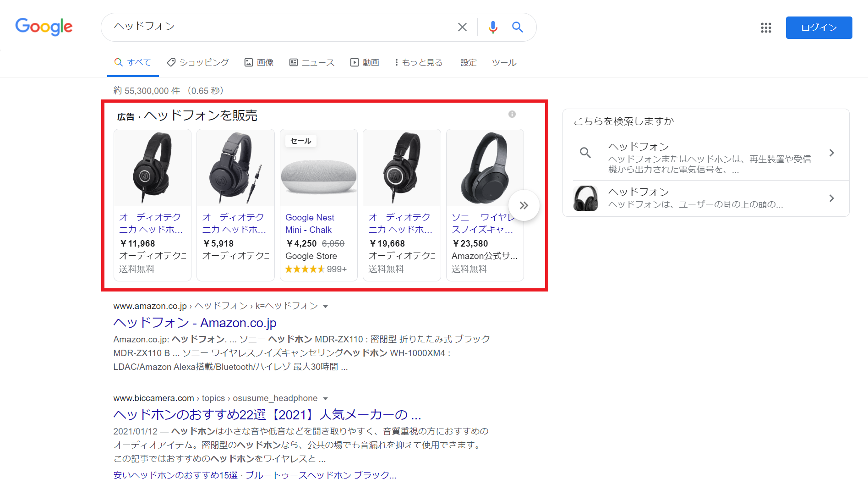
Task: Open the 動画 tab
Action: coord(365,62)
